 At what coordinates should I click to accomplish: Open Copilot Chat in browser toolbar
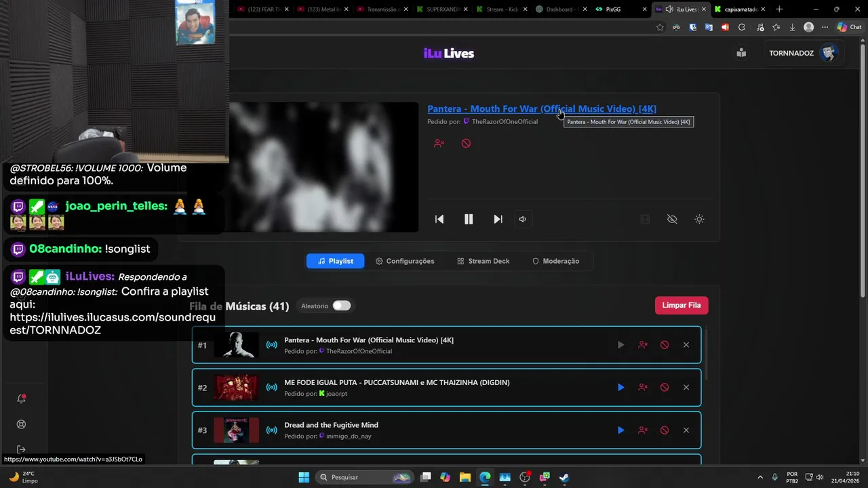(850, 27)
